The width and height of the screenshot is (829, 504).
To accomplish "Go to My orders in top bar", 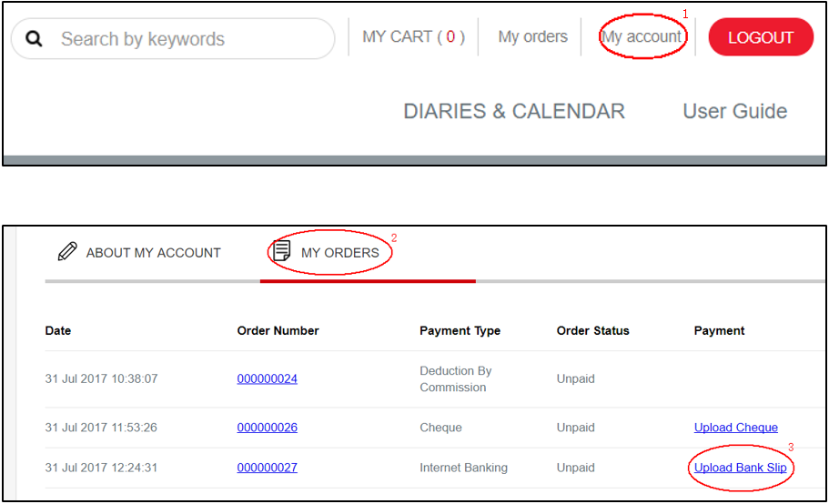I will (x=532, y=37).
